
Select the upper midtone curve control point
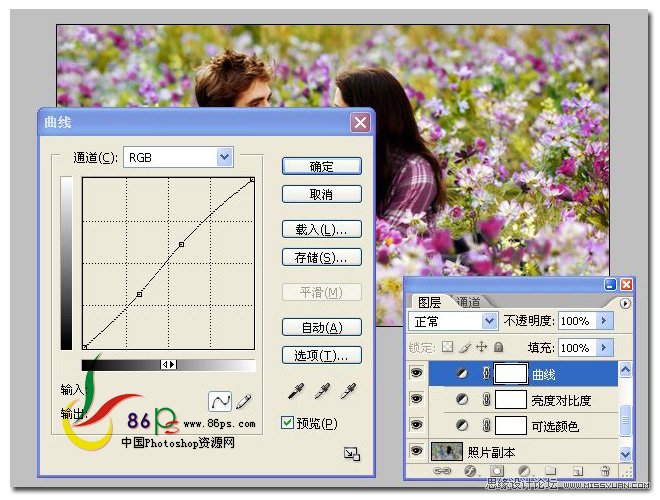tap(181, 244)
